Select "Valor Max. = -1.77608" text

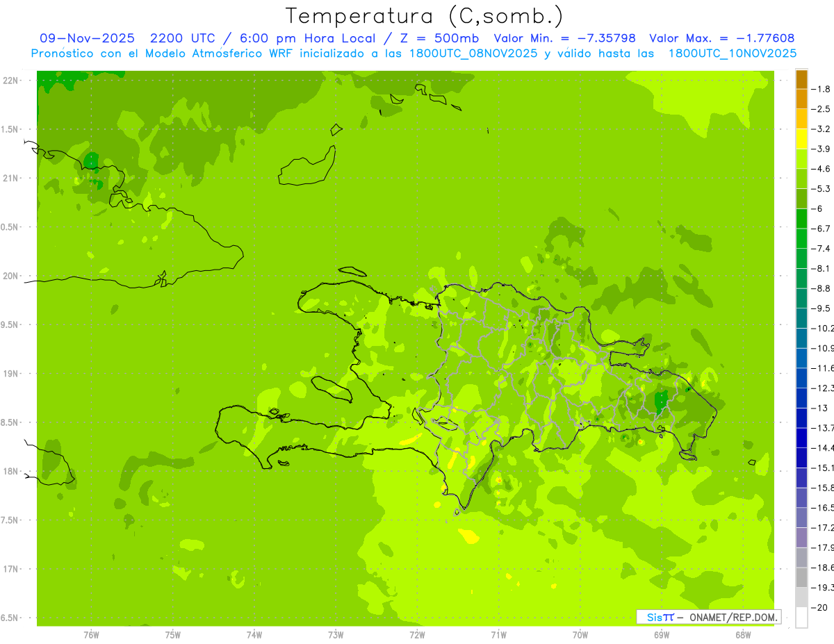tap(721, 38)
